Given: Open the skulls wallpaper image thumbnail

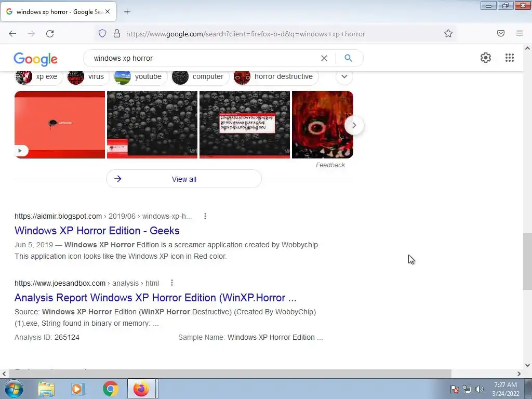Looking at the screenshot, I should click(x=152, y=125).
